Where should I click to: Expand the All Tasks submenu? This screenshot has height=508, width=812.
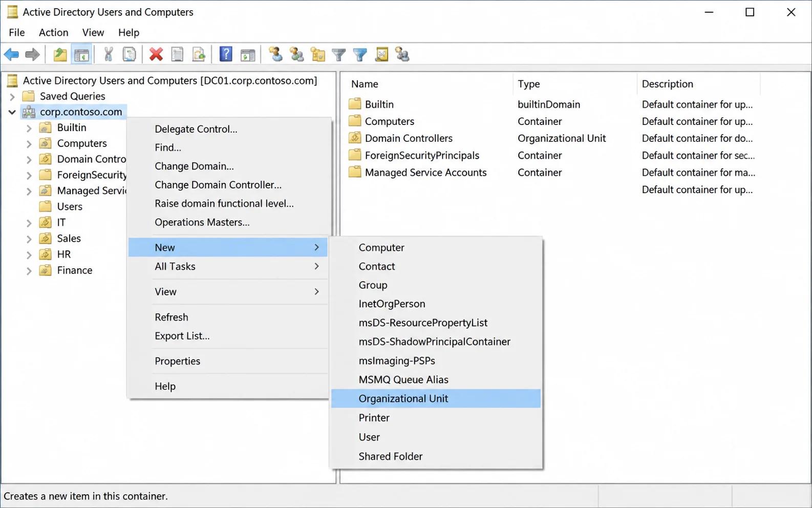click(x=228, y=266)
